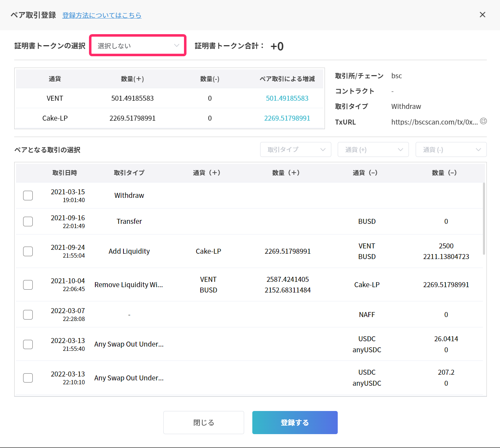This screenshot has width=500, height=448.
Task: Click the Withdraw type in 2021-03-15 row
Action: [129, 195]
